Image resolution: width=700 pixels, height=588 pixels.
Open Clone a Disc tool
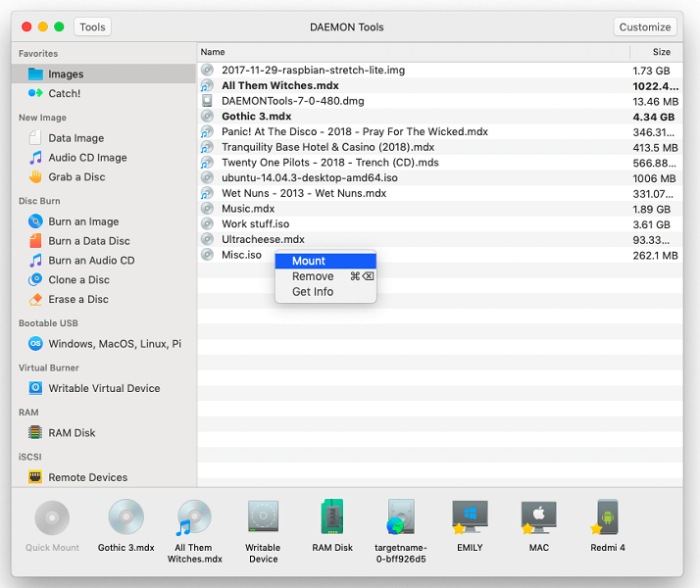[x=79, y=279]
